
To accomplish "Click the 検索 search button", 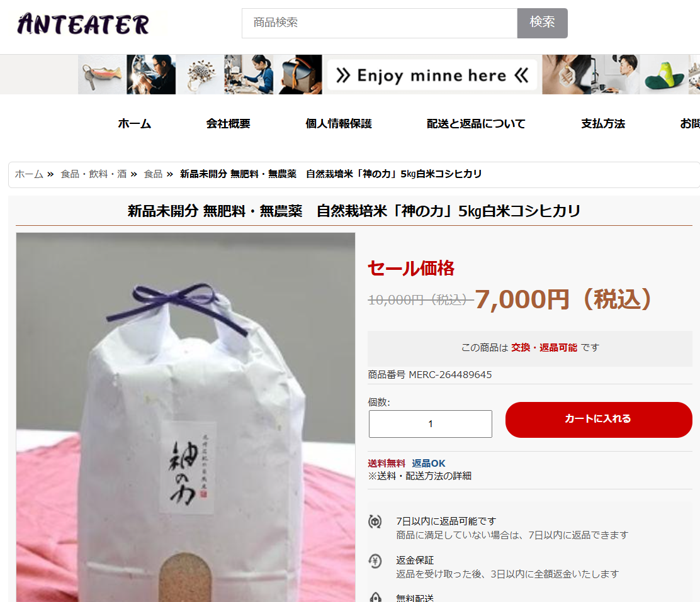I will 543,23.
